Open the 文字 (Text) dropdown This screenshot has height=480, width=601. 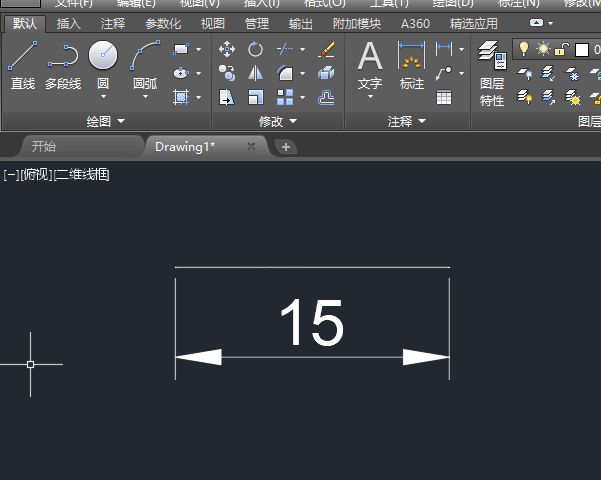click(370, 97)
